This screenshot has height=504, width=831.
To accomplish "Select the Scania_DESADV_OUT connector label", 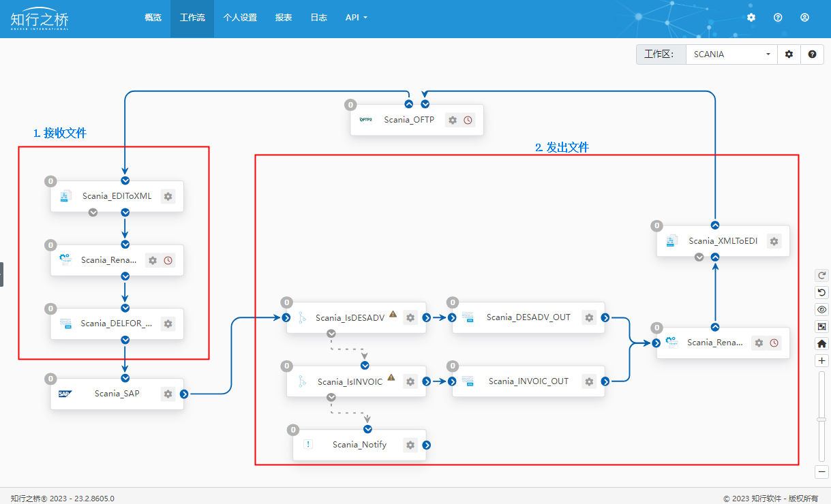I will tap(529, 317).
